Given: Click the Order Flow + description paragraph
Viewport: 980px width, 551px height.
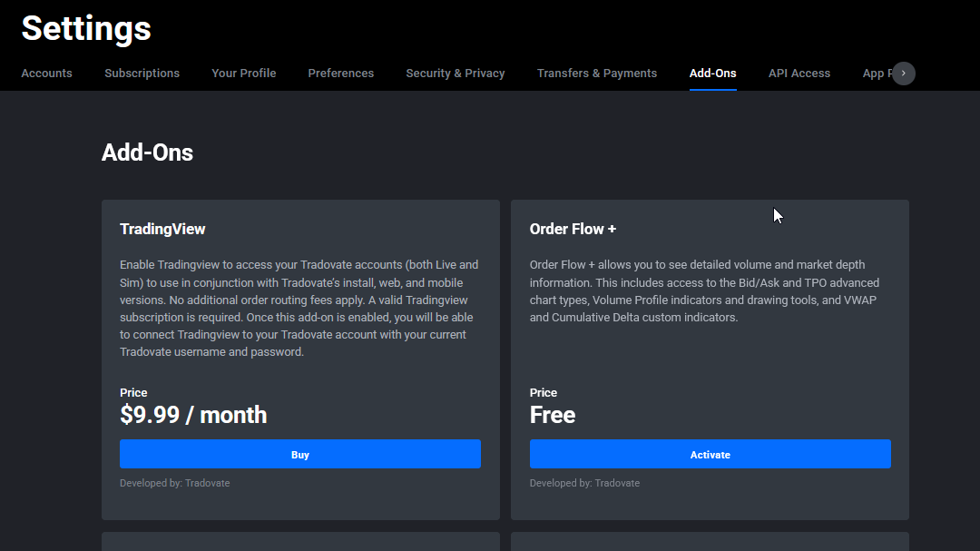Looking at the screenshot, I should point(705,290).
